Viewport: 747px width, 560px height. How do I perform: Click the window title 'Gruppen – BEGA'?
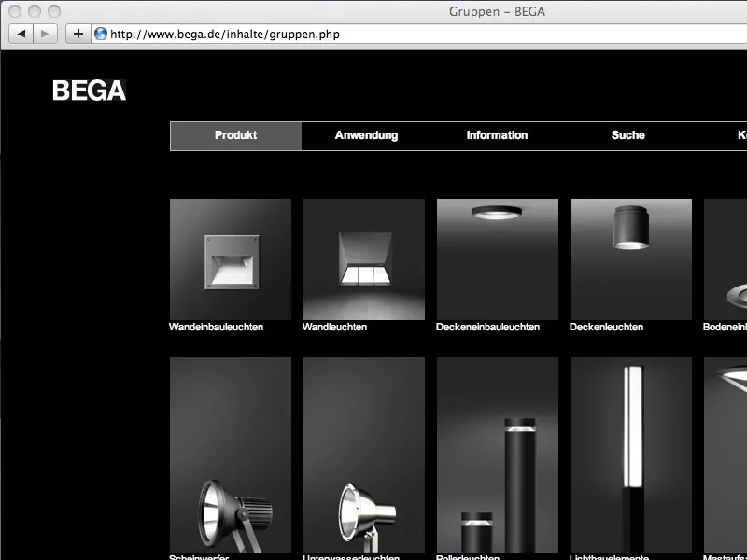pyautogui.click(x=497, y=11)
